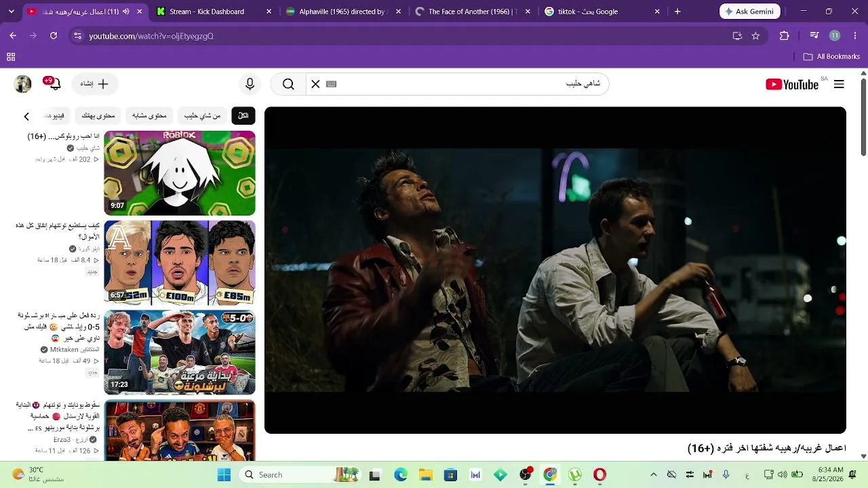The image size is (868, 488).
Task: Open the All Bookmarks folder
Action: pos(831,57)
